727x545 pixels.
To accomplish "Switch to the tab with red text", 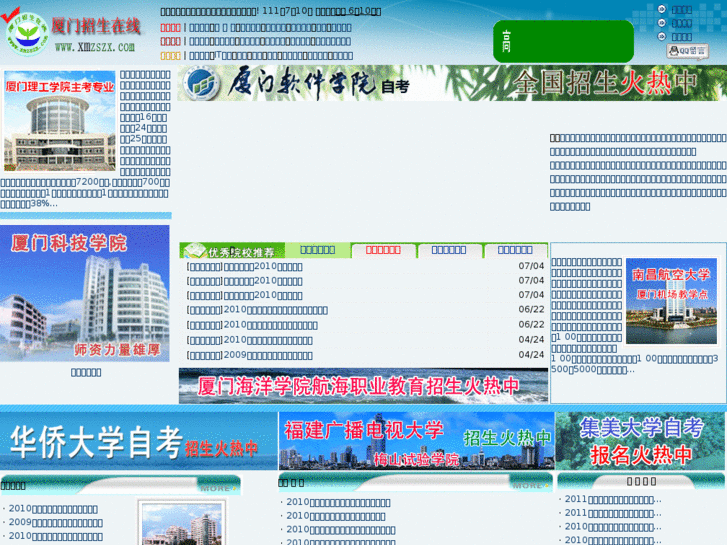I will point(383,250).
